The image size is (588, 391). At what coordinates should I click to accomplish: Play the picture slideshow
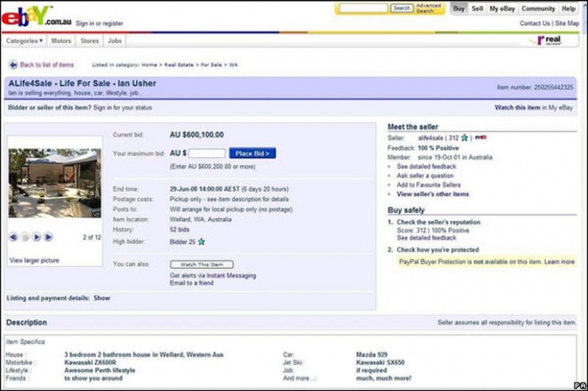click(36, 236)
